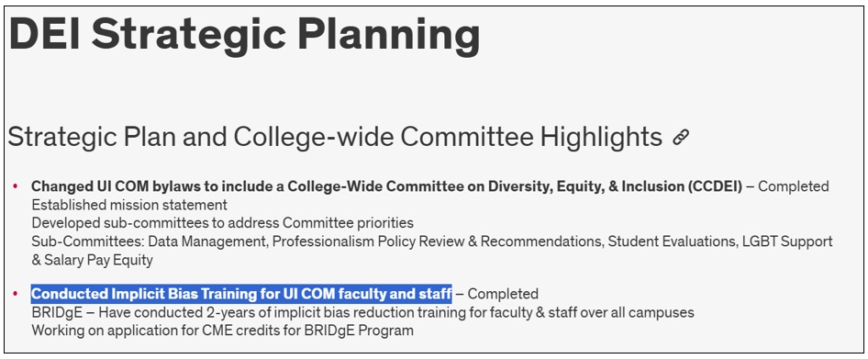This screenshot has height=359, width=868.
Task: Click the red bullet before Conducted Implicit Bias Training
Action: pos(15,294)
